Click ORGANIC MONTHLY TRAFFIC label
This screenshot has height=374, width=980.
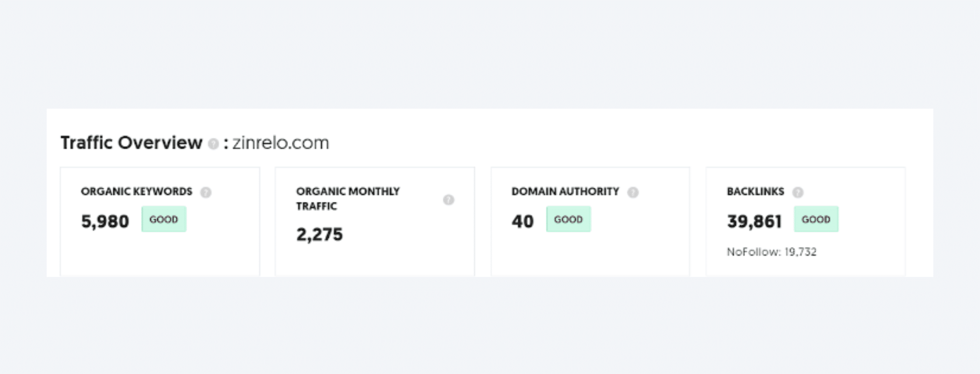click(x=348, y=199)
